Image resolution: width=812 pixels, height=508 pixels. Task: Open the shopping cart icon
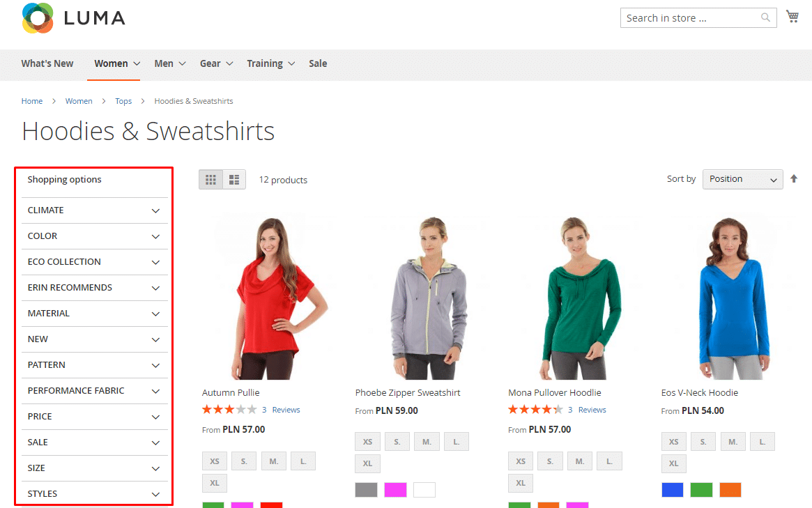[792, 17]
